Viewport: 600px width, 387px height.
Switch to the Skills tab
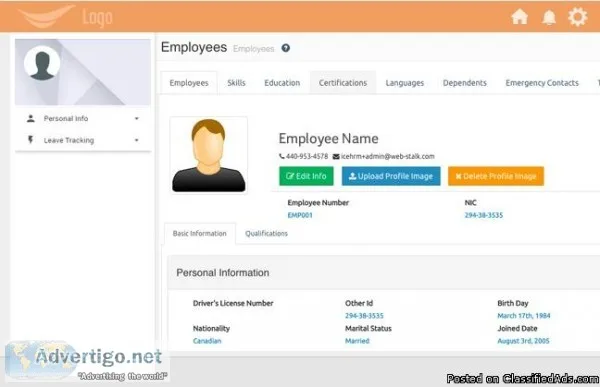pyautogui.click(x=236, y=83)
